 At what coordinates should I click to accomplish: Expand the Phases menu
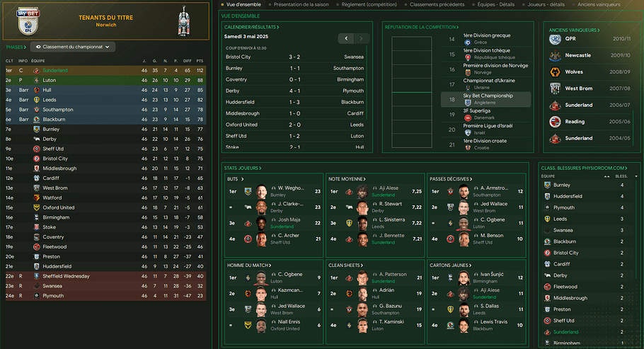pyautogui.click(x=16, y=47)
